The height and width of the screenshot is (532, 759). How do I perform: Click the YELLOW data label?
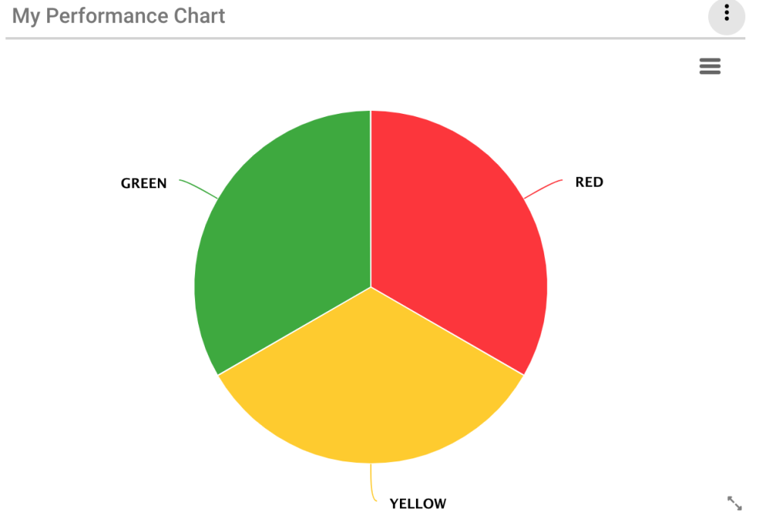click(x=417, y=504)
